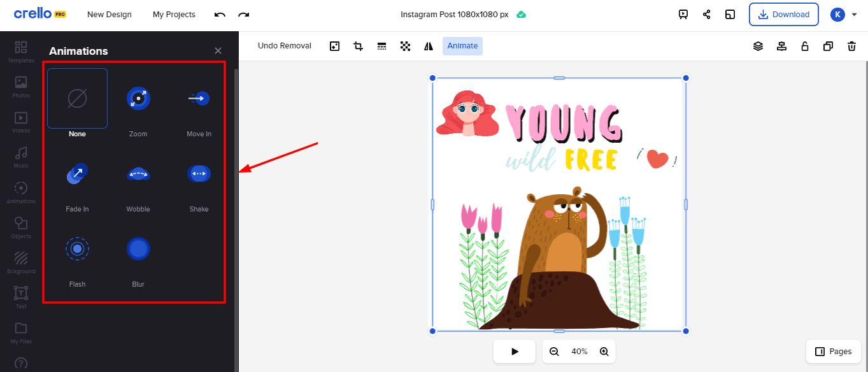This screenshot has height=372, width=868.
Task: Delete element with trash icon
Action: pos(851,46)
